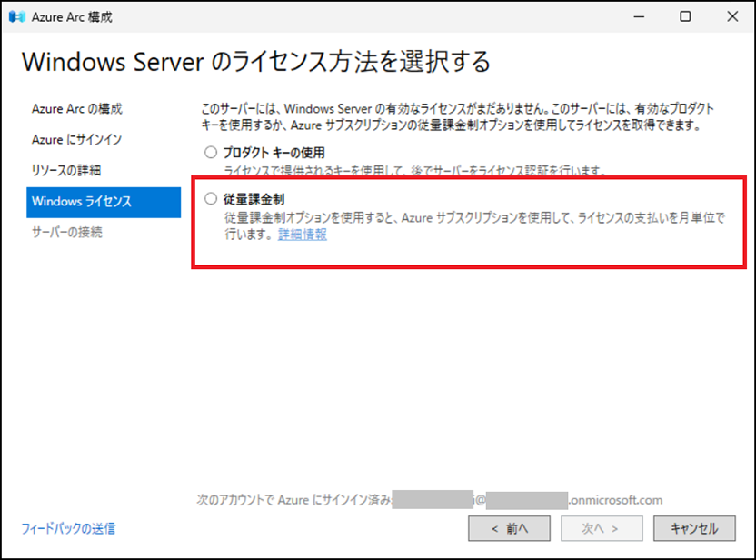Screen dimensions: 756x560
Task: Click the text 従量課金制オプションを使用すると description
Action: coord(474,226)
